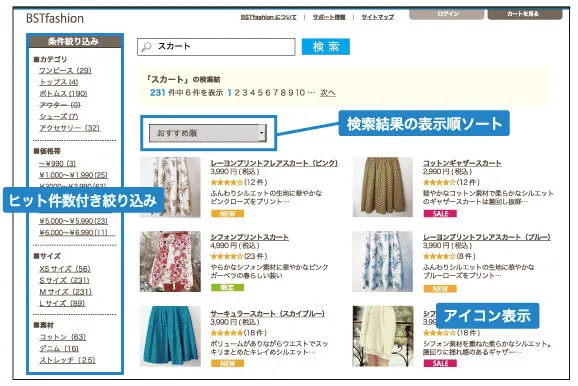The height and width of the screenshot is (386, 578).
Task: Open BSTfashionについて link
Action: (268, 17)
